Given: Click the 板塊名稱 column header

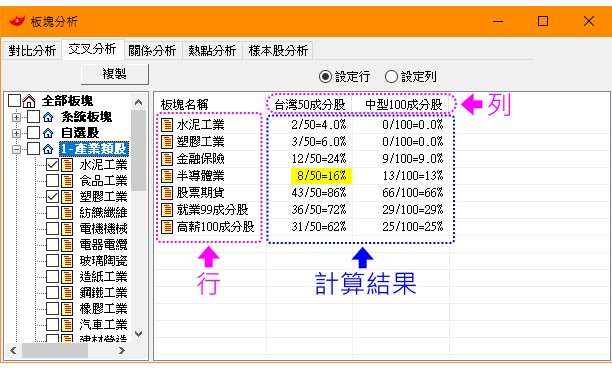Looking at the screenshot, I should coord(184,104).
